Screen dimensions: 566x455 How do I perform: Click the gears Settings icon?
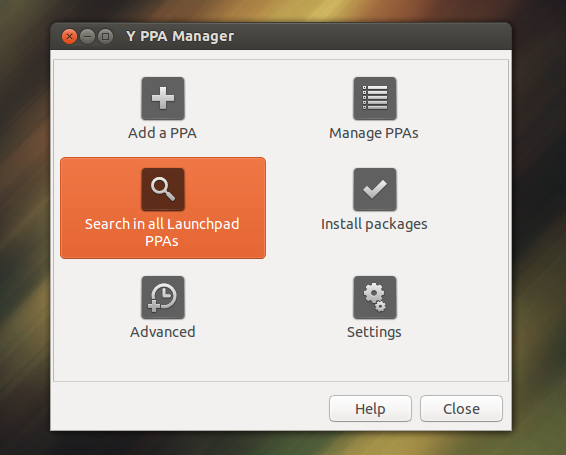tap(375, 298)
